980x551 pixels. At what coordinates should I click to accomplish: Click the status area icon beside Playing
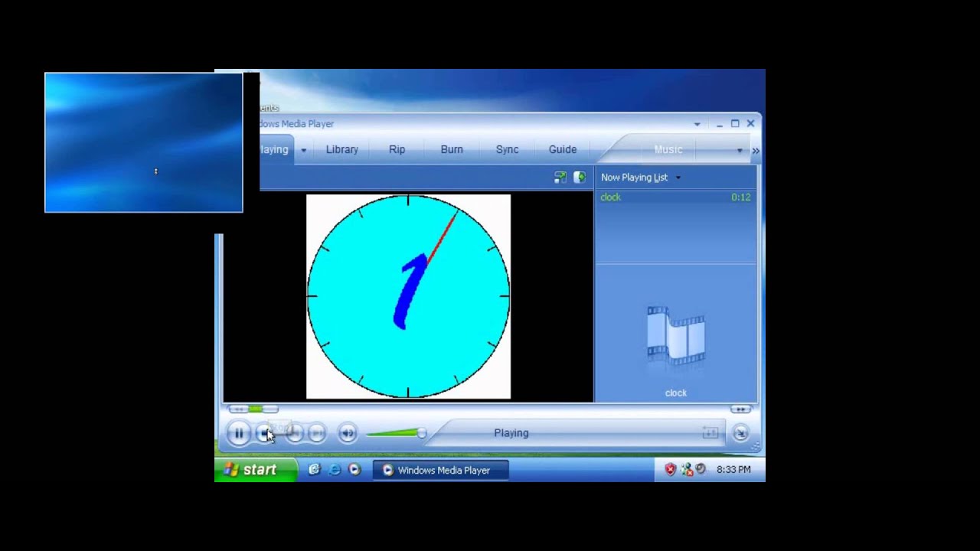[710, 433]
